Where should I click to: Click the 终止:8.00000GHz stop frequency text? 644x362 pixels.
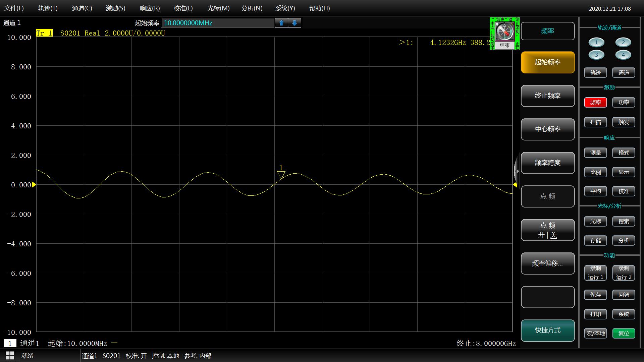[x=486, y=343]
